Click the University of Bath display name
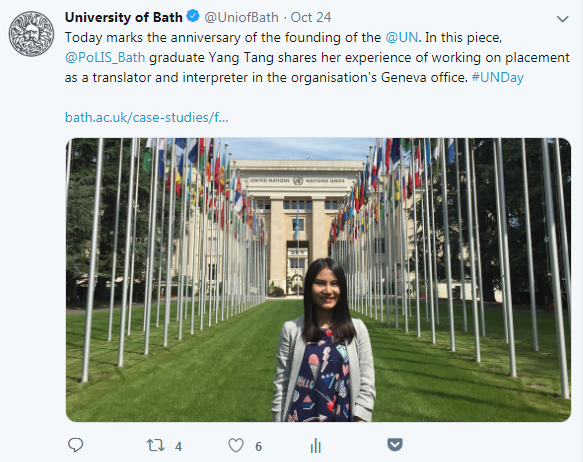Screen dimensions: 583x462 pyautogui.click(x=123, y=17)
